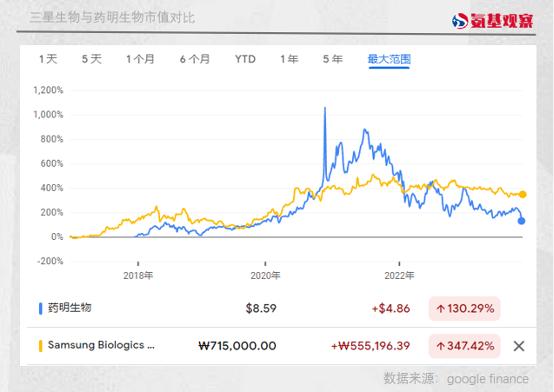Click the yellow endpoint dot of Samsung line
The height and width of the screenshot is (392, 554).
(523, 194)
